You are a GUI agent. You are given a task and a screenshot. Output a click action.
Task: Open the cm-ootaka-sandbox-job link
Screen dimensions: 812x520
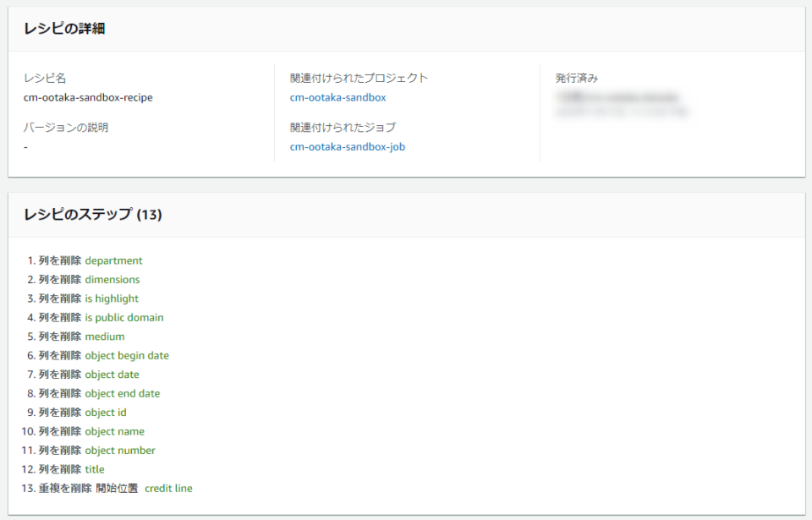(x=348, y=146)
